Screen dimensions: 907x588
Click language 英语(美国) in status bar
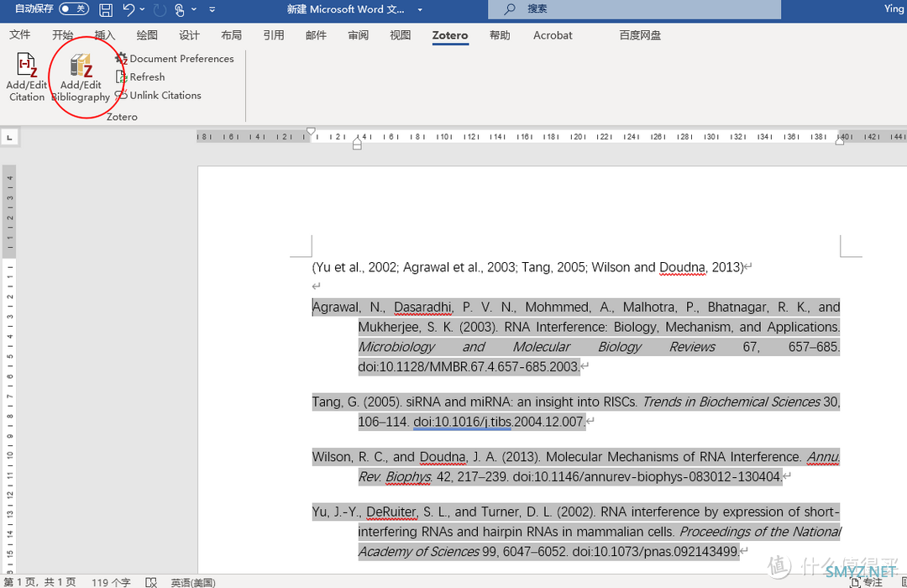coord(193,582)
